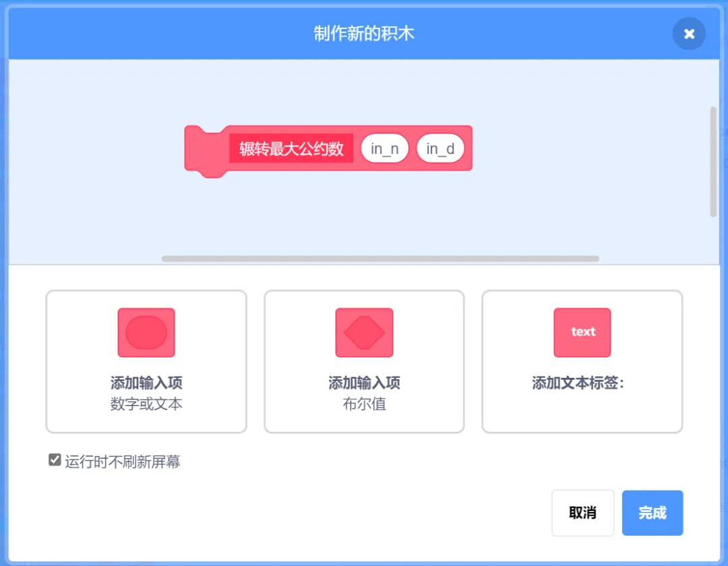This screenshot has width=728, height=566.
Task: Click the rounded number-or-text input icon
Action: [146, 333]
